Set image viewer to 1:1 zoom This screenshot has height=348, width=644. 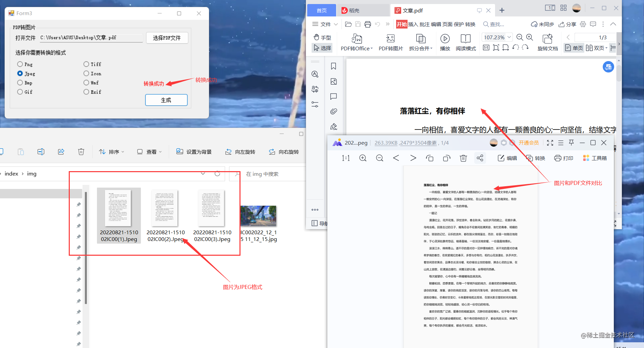point(345,158)
